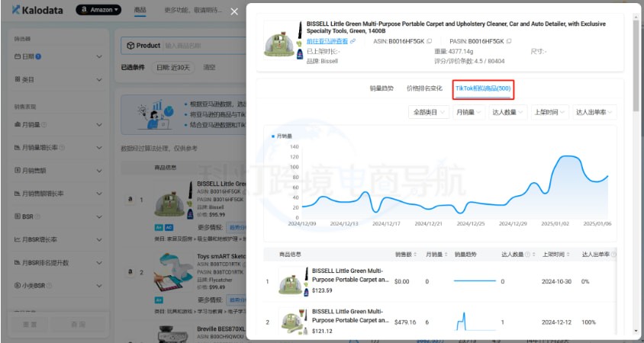The height and width of the screenshot is (343, 644).
Task: Click the Product search input field
Action: (x=203, y=46)
